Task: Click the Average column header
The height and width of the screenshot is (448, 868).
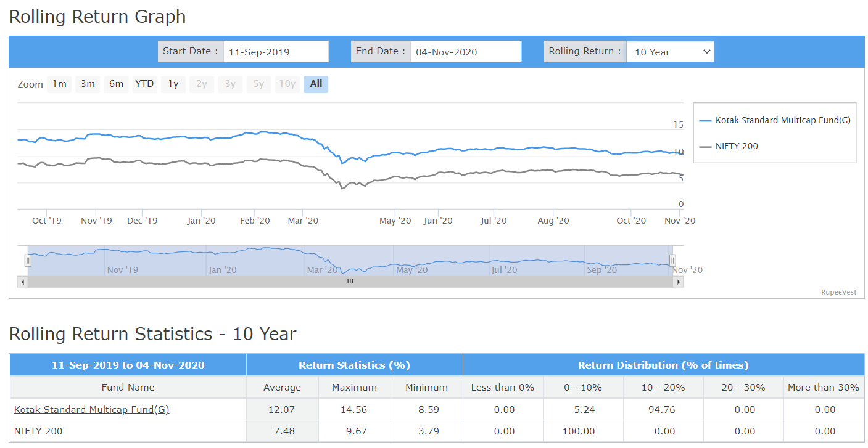Action: [283, 388]
